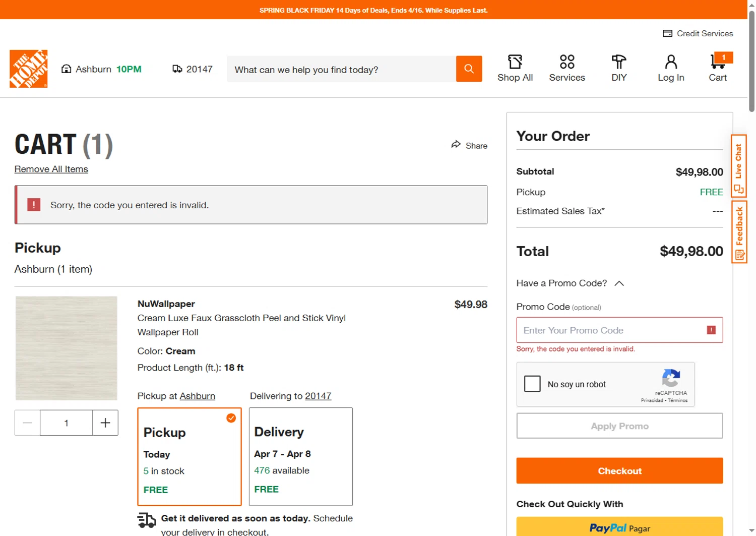The width and height of the screenshot is (756, 536).
Task: Click the Log In person icon
Action: coord(671,62)
